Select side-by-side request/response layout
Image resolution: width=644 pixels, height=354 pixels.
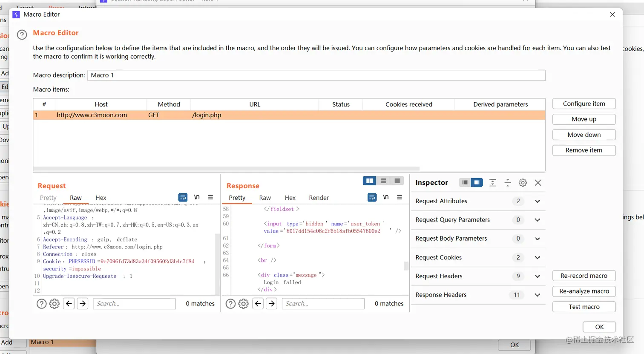[x=370, y=181]
